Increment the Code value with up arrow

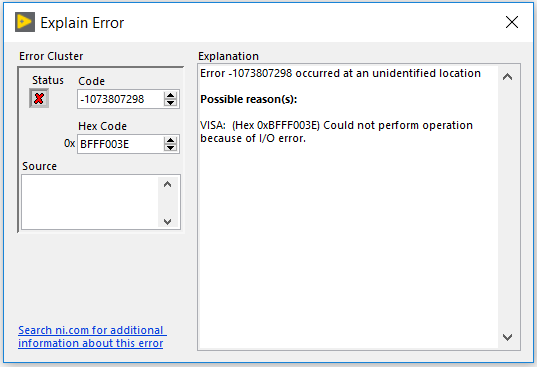tap(170, 96)
